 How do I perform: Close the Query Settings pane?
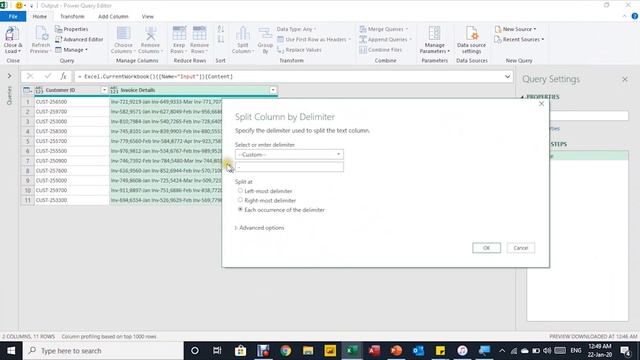tap(624, 79)
